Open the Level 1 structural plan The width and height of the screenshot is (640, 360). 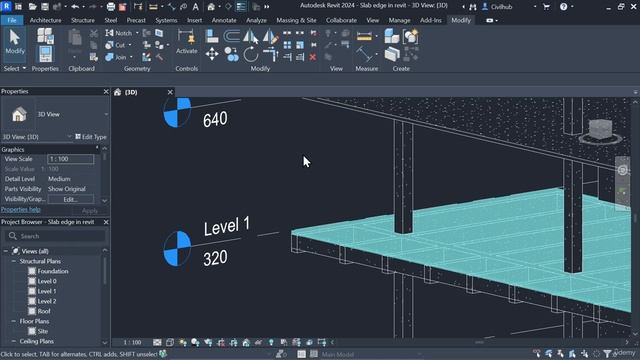point(47,291)
